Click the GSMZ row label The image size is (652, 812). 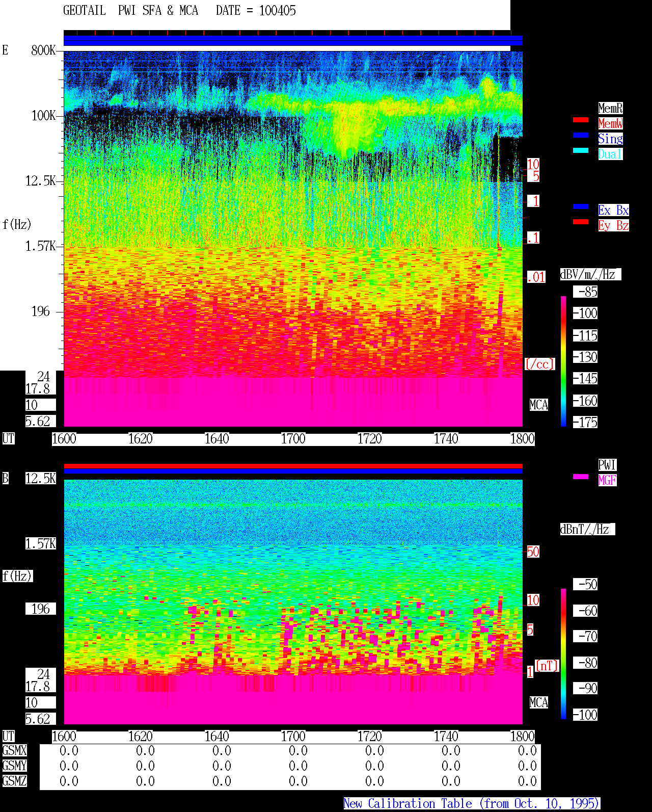click(x=14, y=781)
